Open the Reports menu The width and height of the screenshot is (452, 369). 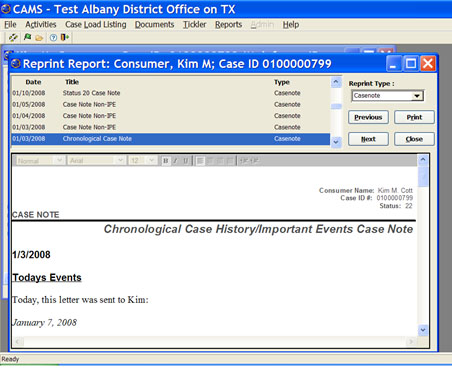click(228, 25)
